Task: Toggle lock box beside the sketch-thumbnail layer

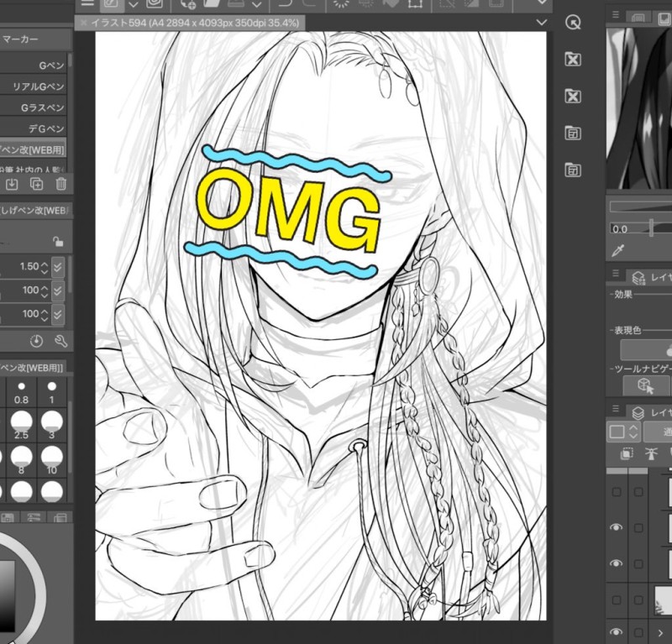Action: click(x=638, y=600)
